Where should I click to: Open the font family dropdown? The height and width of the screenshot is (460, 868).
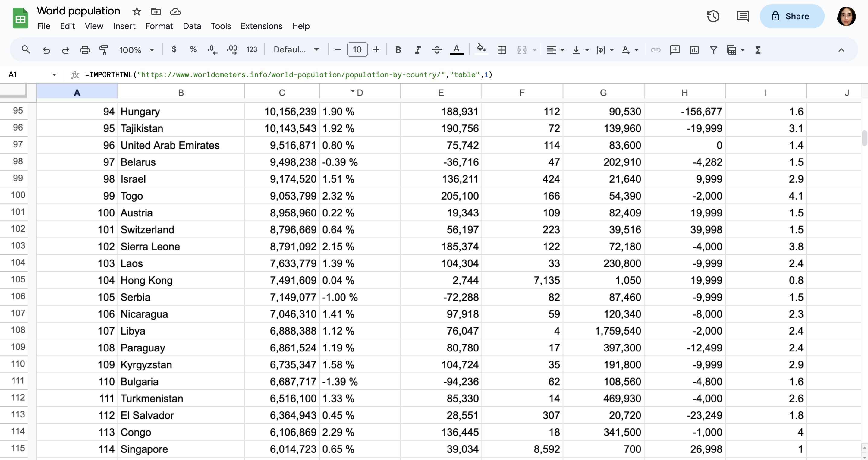(x=296, y=50)
